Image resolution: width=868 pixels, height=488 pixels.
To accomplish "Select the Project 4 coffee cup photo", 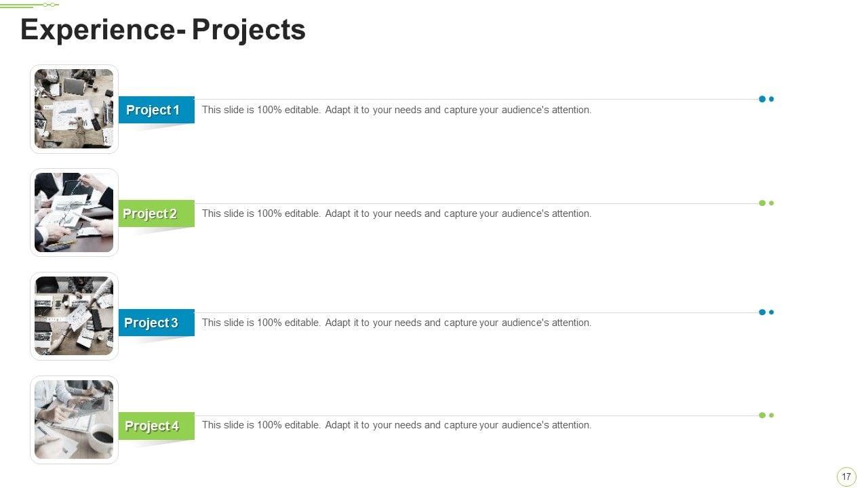I will click(x=74, y=420).
